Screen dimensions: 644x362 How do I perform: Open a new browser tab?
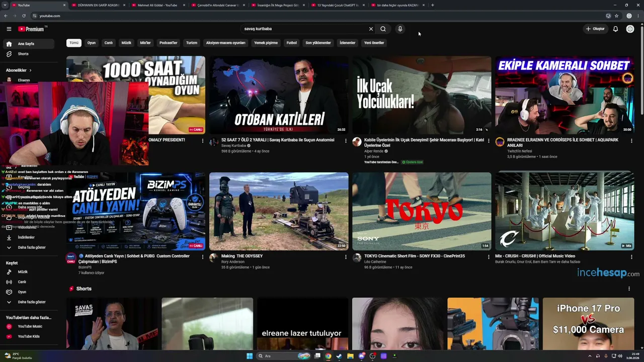pos(433,5)
